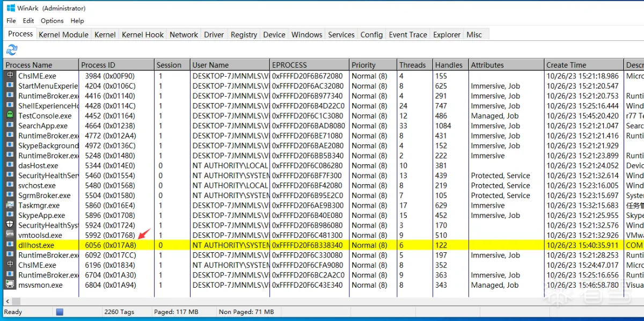Switch to the Device tab
The image size is (644, 321).
coord(274,34)
